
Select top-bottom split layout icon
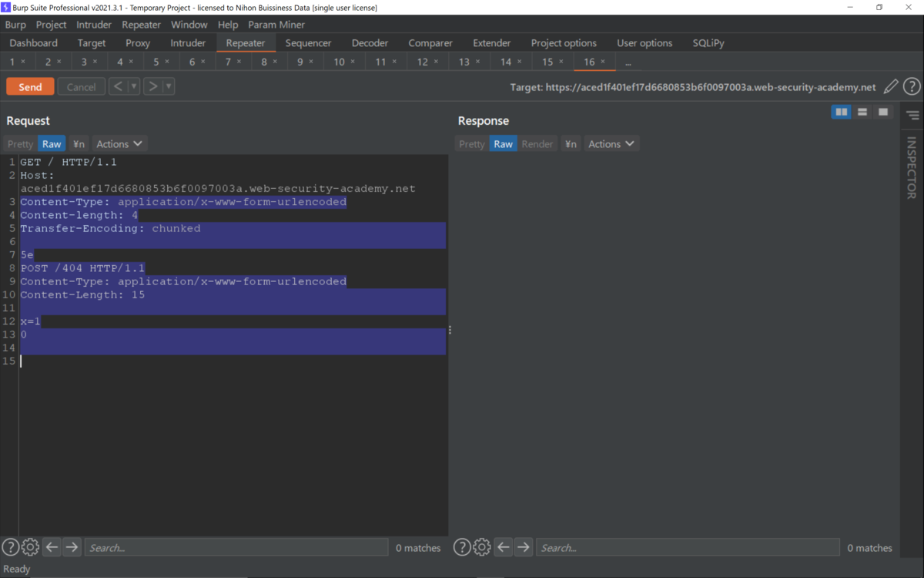(862, 113)
